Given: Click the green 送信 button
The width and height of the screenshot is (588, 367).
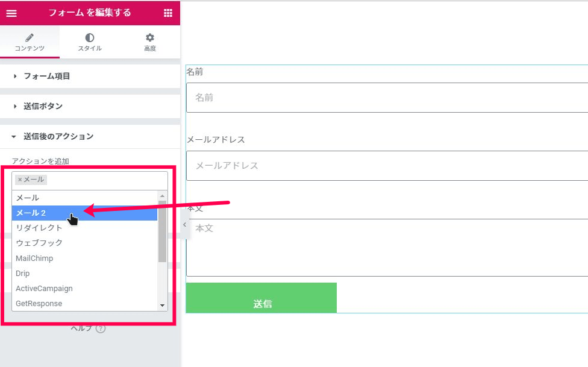Looking at the screenshot, I should (x=261, y=298).
